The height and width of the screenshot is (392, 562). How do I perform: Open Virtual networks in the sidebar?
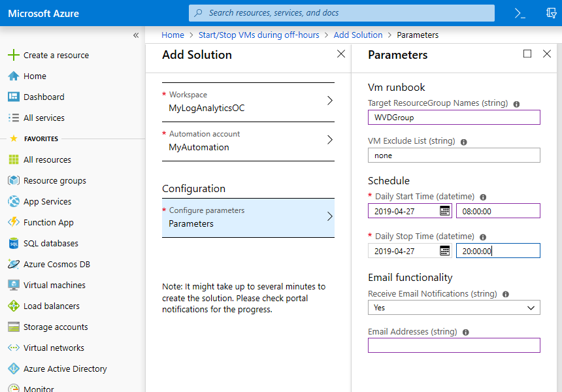coord(54,348)
